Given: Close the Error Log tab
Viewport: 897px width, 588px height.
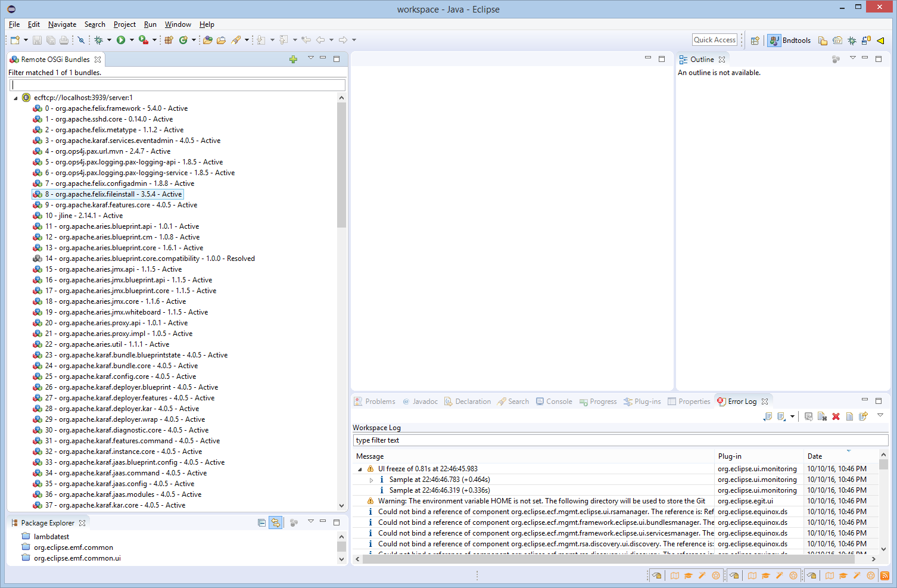Looking at the screenshot, I should 765,402.
